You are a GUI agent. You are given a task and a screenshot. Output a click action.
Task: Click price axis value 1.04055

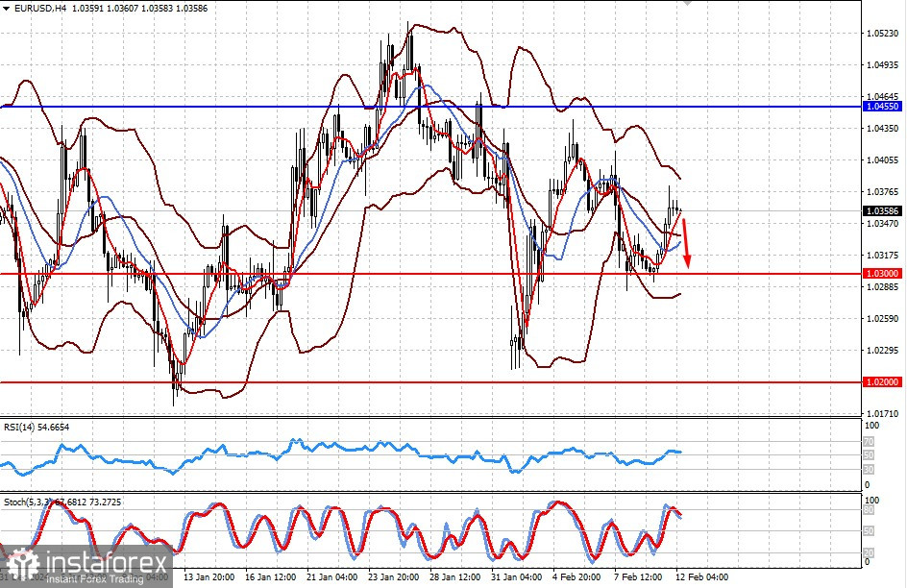882,160
